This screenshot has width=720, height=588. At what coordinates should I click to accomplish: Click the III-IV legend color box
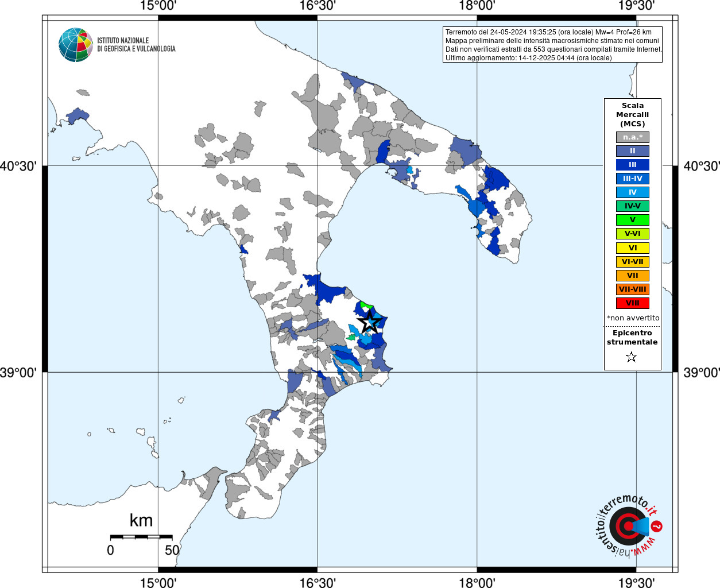[632, 179]
